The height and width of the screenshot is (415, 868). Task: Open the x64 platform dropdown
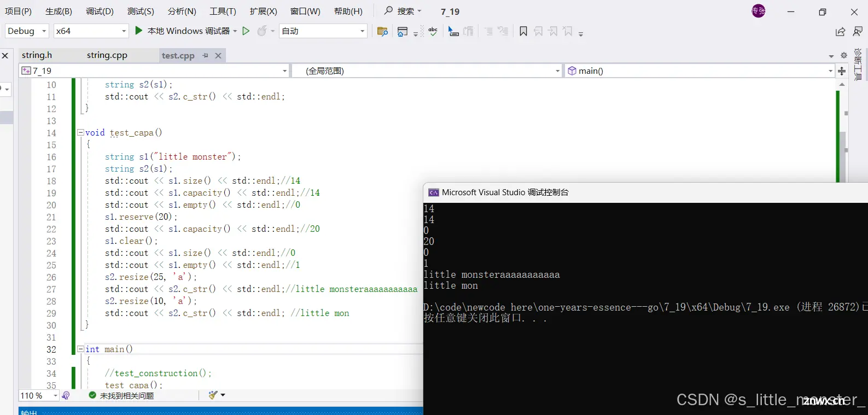tap(91, 31)
